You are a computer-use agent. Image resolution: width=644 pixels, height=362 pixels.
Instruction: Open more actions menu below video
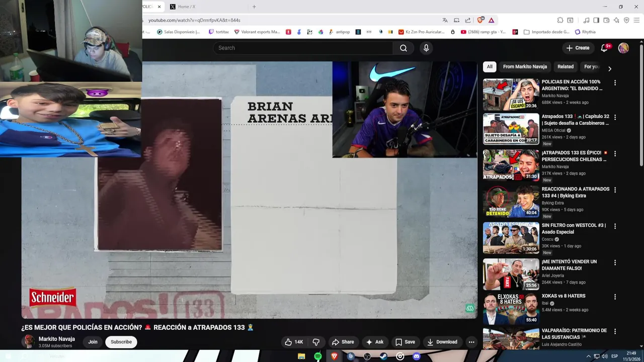(471, 342)
